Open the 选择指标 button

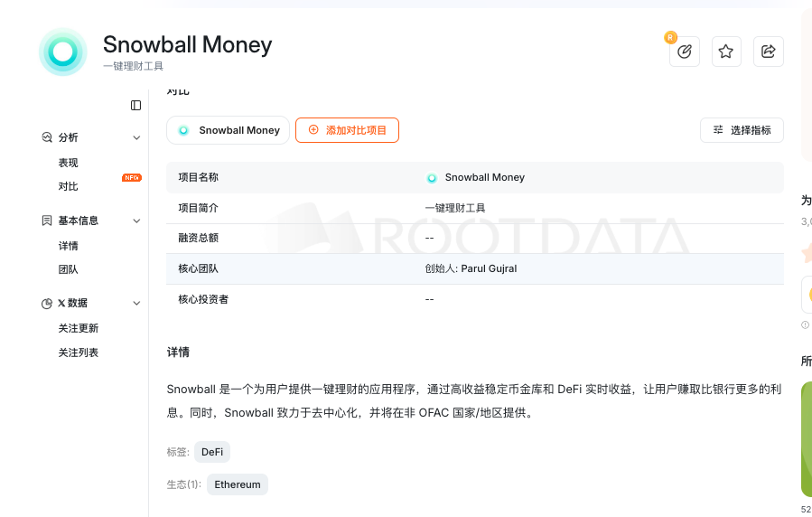tap(742, 130)
